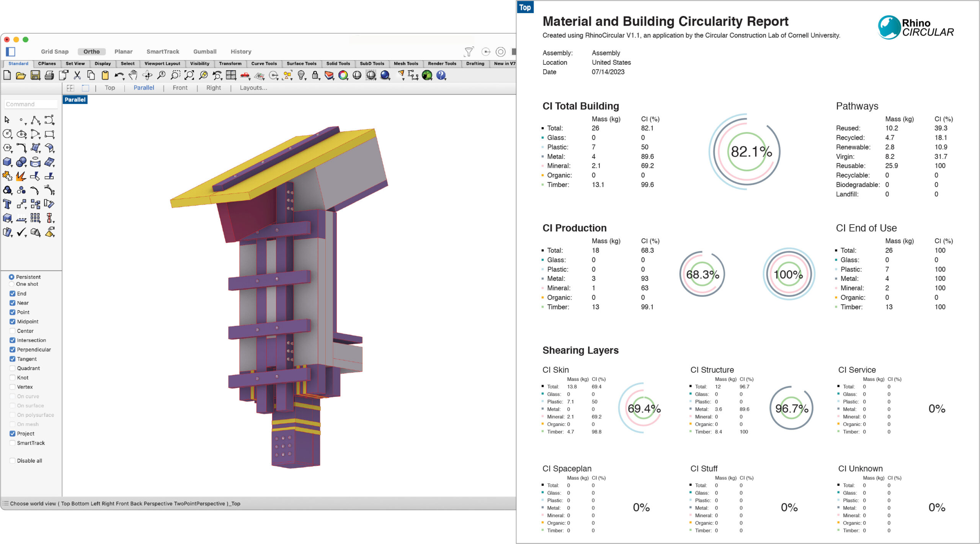Open the Print icon
The height and width of the screenshot is (544, 980).
click(49, 75)
